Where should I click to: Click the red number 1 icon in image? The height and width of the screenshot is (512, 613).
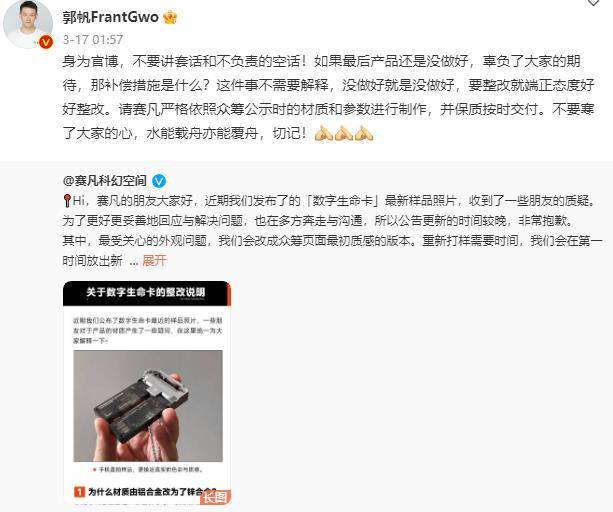point(79,492)
